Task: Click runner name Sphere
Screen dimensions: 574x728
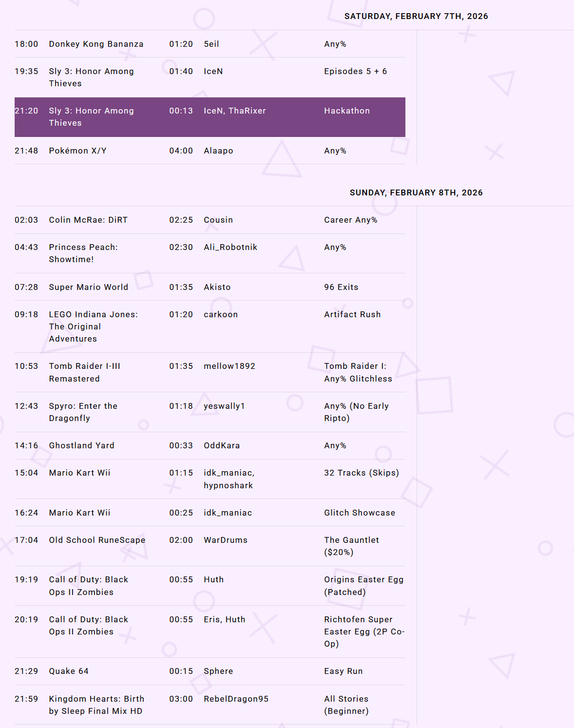Action: (x=218, y=671)
